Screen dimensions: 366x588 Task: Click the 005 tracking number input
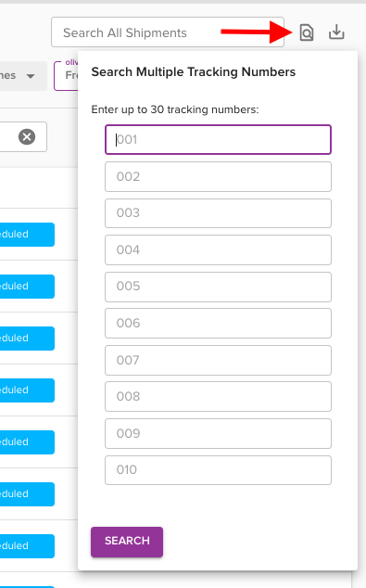[218, 287]
